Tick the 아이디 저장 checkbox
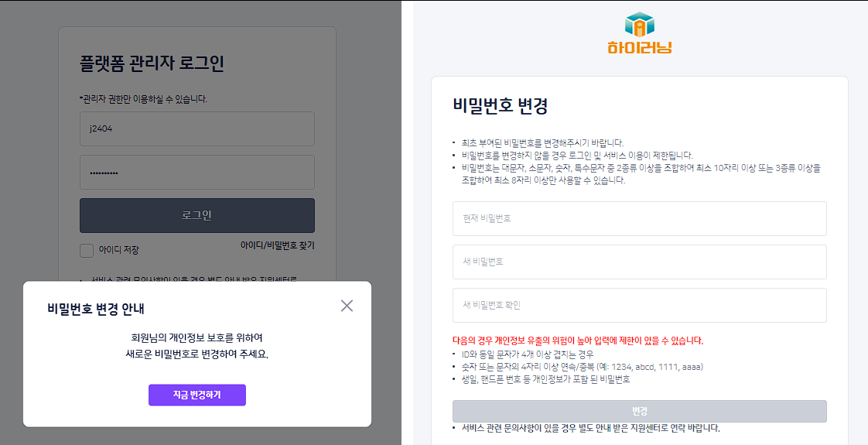868x445 pixels. (x=87, y=250)
